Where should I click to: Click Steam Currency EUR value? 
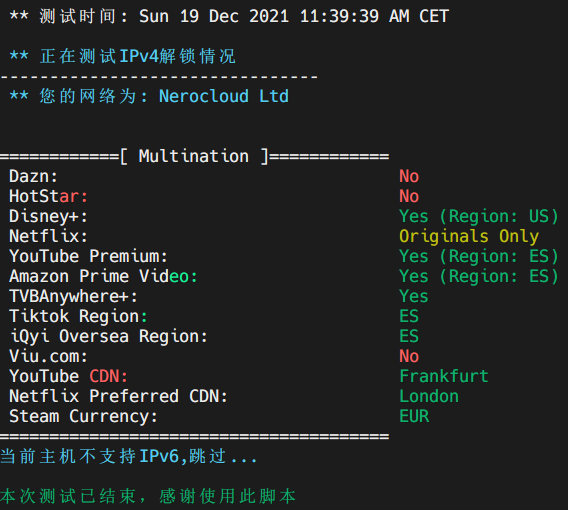click(414, 416)
